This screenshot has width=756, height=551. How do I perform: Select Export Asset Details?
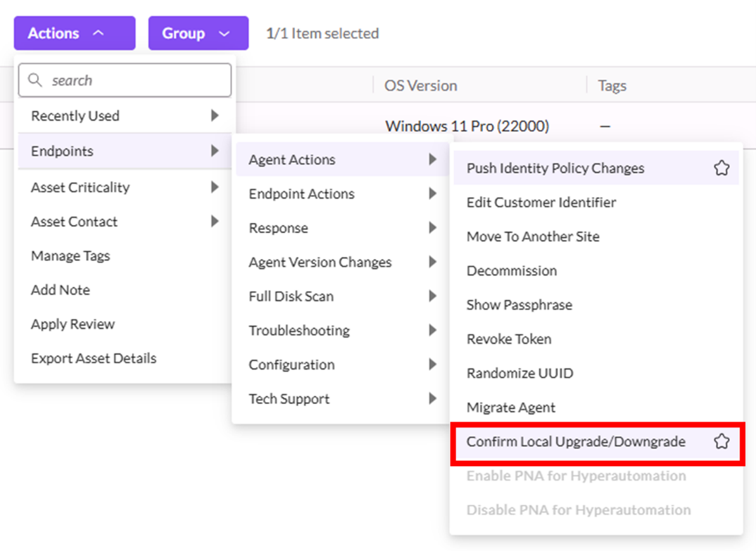[x=94, y=358]
